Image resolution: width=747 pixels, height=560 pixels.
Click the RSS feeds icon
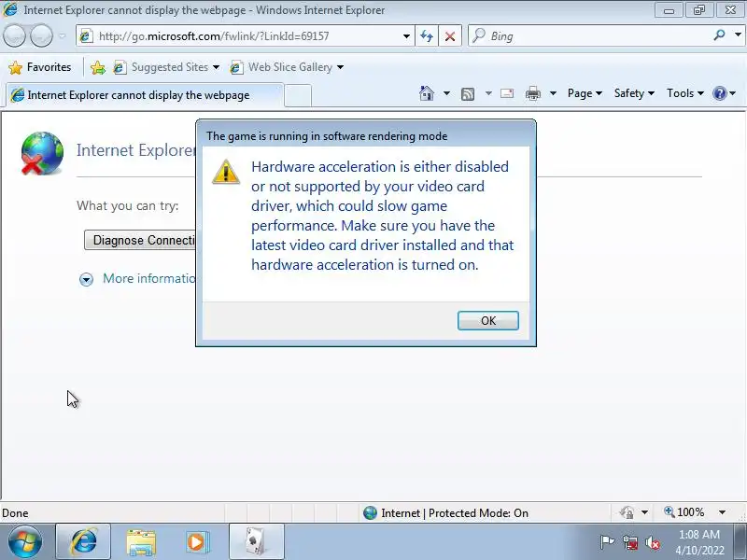[x=468, y=94]
